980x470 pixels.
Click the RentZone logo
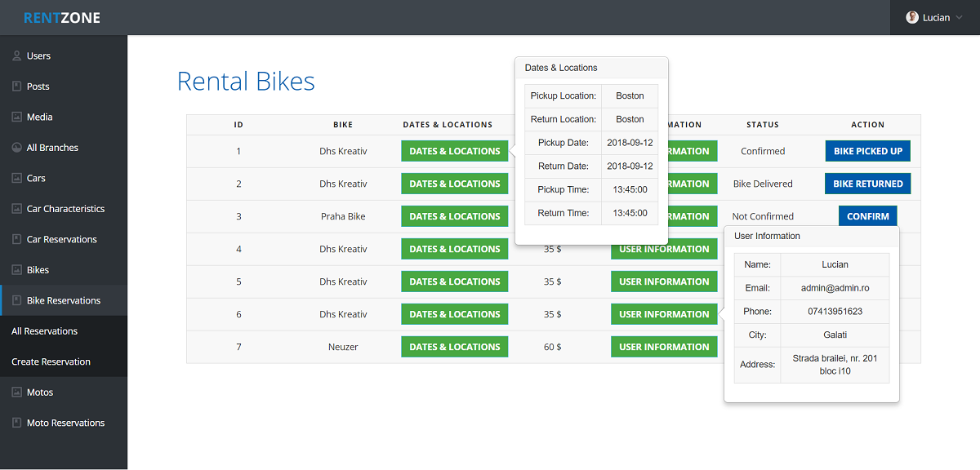tap(62, 18)
